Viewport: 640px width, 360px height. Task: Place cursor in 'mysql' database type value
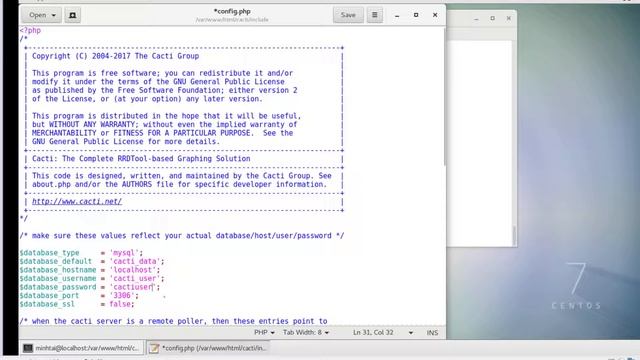tap(124, 253)
